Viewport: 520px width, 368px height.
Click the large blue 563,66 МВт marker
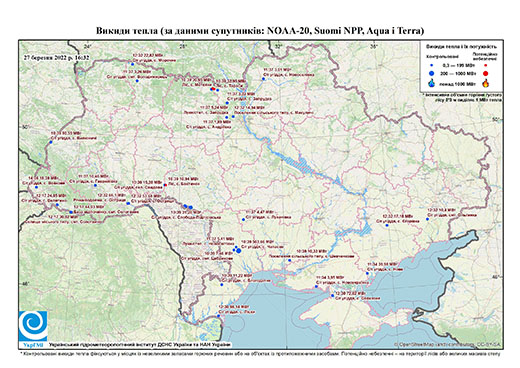[x=239, y=251]
